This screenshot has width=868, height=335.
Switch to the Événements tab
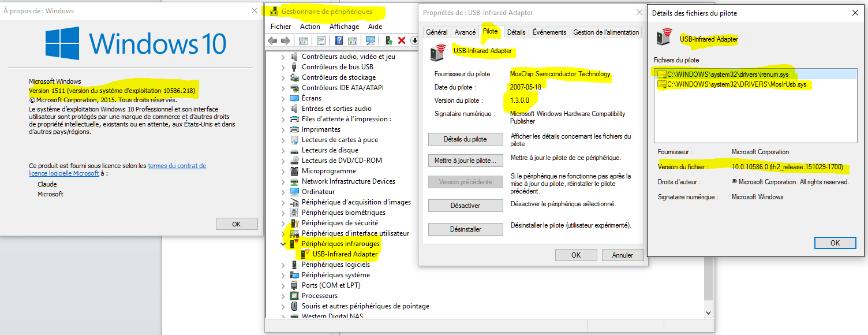(x=549, y=32)
